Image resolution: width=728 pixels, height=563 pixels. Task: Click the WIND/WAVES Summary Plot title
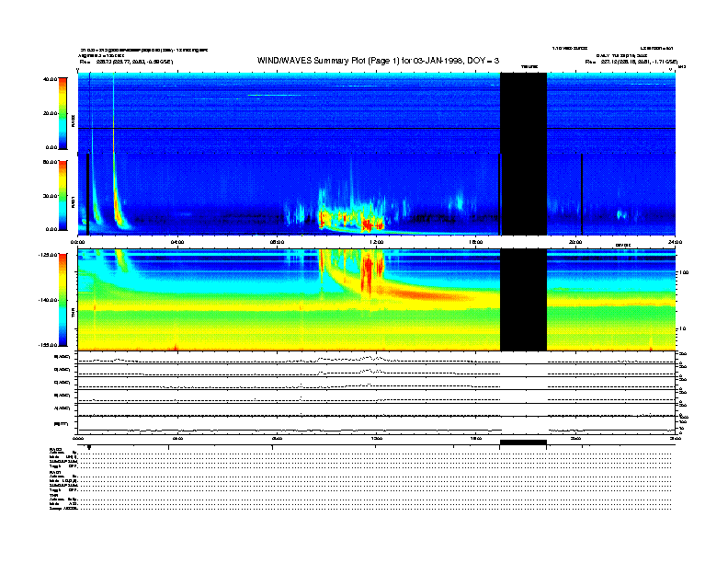(378, 61)
